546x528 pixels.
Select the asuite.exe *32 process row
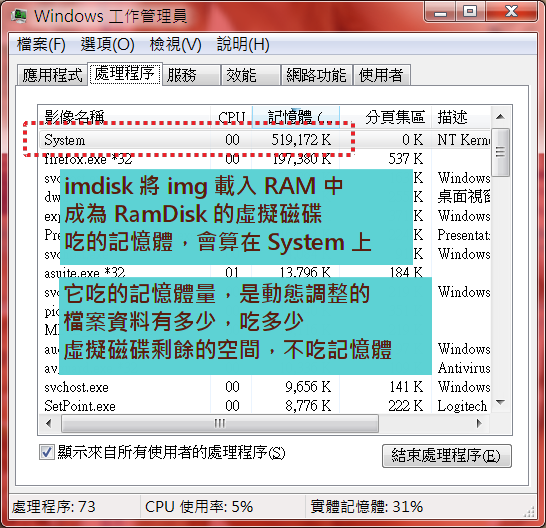click(x=265, y=272)
